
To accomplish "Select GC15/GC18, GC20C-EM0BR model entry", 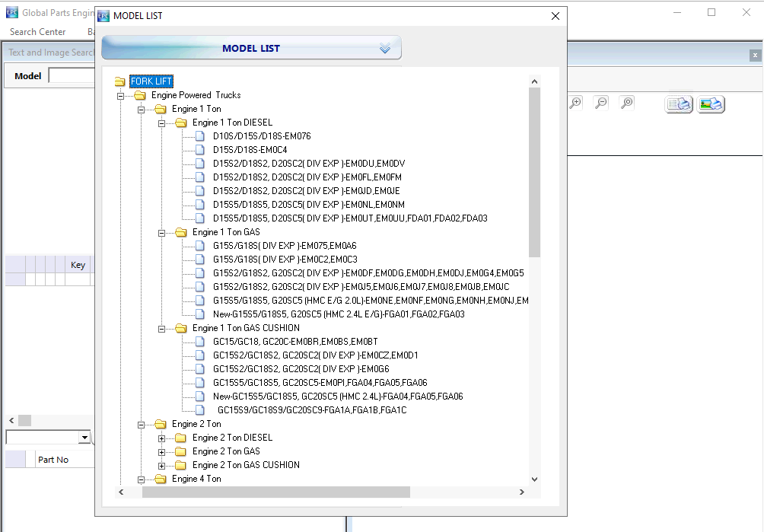I will tap(295, 342).
